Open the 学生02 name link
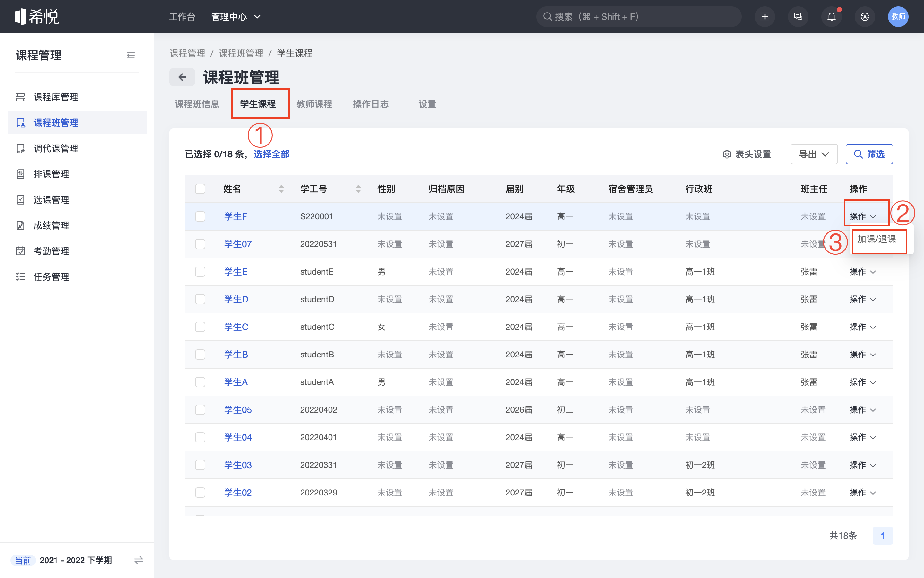Image resolution: width=924 pixels, height=578 pixels. [x=237, y=492]
